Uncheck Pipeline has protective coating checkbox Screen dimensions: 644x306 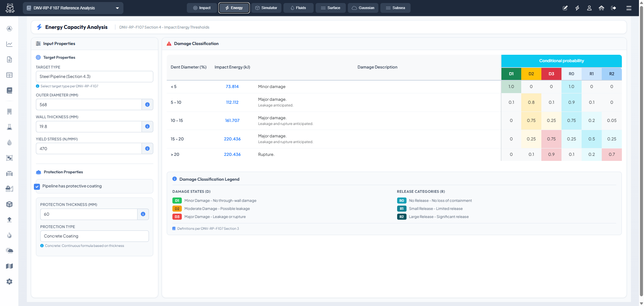pos(37,186)
